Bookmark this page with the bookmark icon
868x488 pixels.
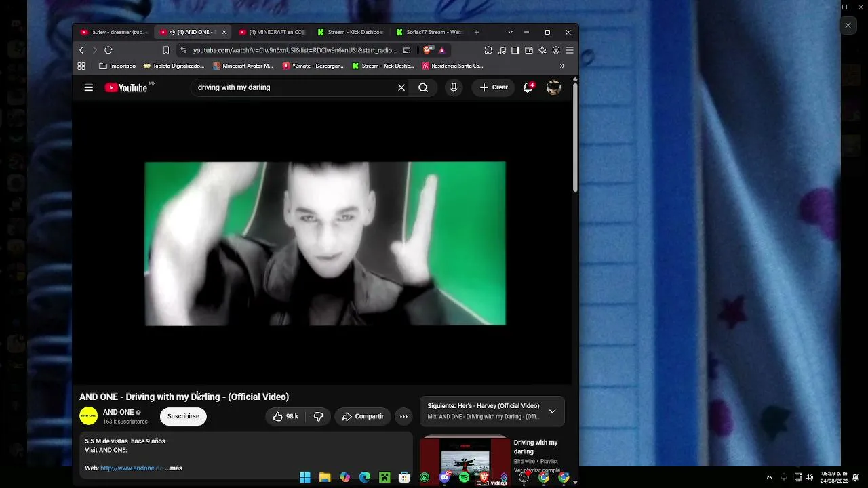point(165,50)
